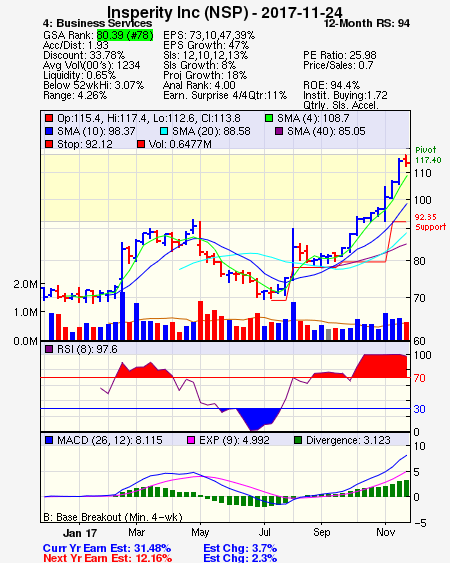The width and height of the screenshot is (450, 563).
Task: Click the blue SMA (10) legend swatch
Action: tap(49, 131)
